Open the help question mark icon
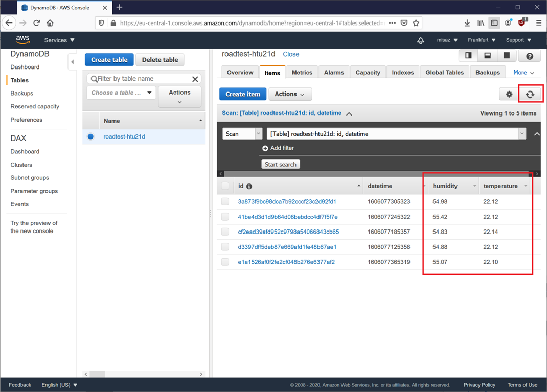This screenshot has width=547, height=392. [x=529, y=56]
